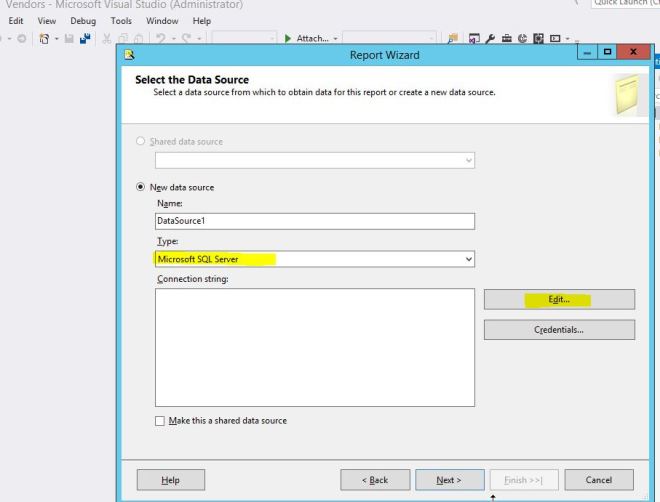Check Make this a shared data source
Image resolution: width=660 pixels, height=502 pixels.
tap(160, 421)
